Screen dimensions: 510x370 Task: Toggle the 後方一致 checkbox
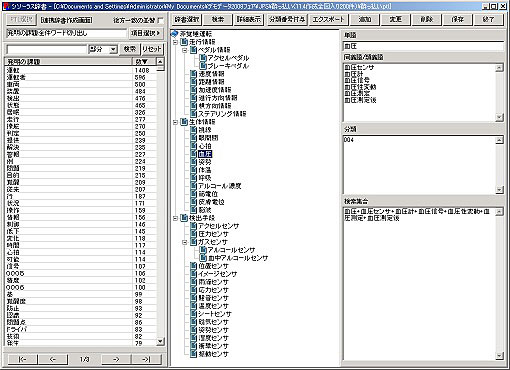point(161,20)
